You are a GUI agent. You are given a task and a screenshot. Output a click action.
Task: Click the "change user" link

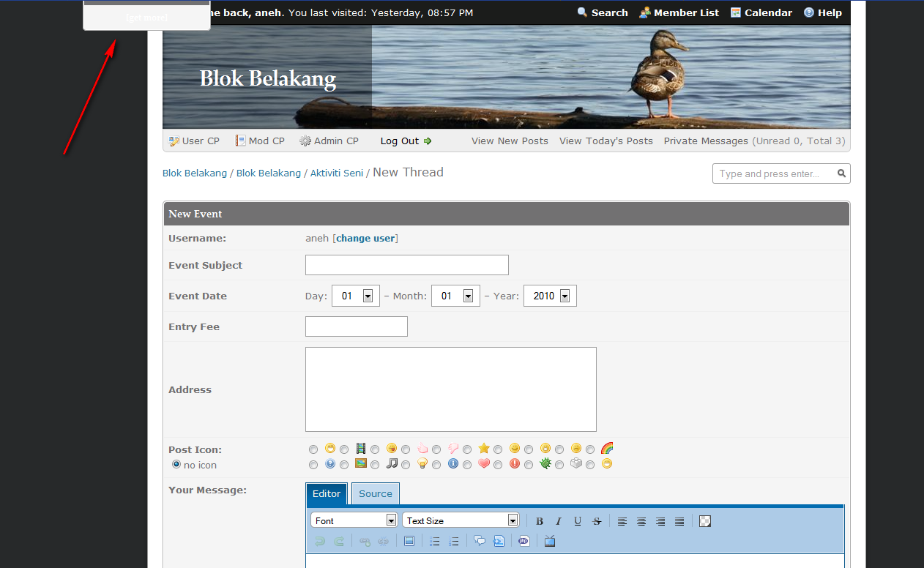(365, 239)
